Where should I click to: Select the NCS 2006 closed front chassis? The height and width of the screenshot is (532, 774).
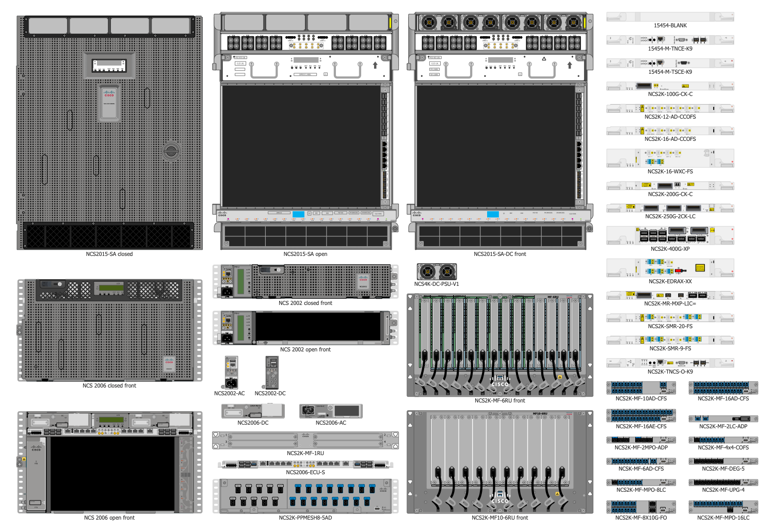click(109, 330)
